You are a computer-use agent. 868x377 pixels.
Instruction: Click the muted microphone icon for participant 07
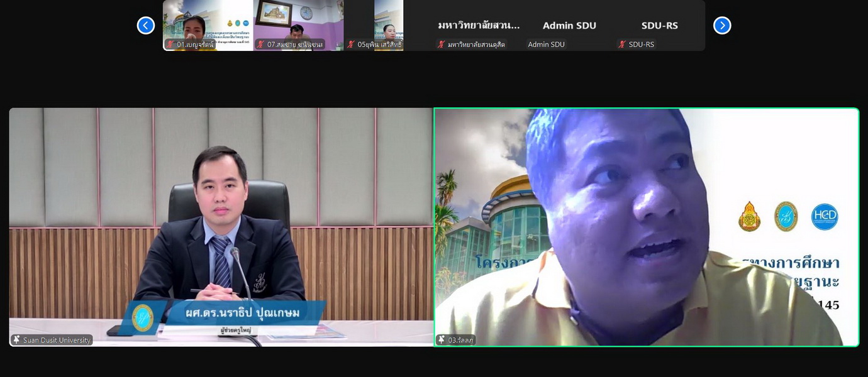click(261, 45)
